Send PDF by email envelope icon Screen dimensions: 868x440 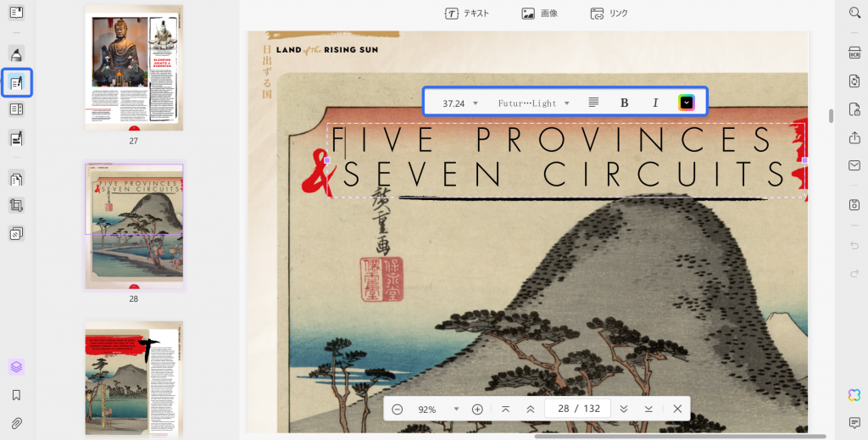854,165
